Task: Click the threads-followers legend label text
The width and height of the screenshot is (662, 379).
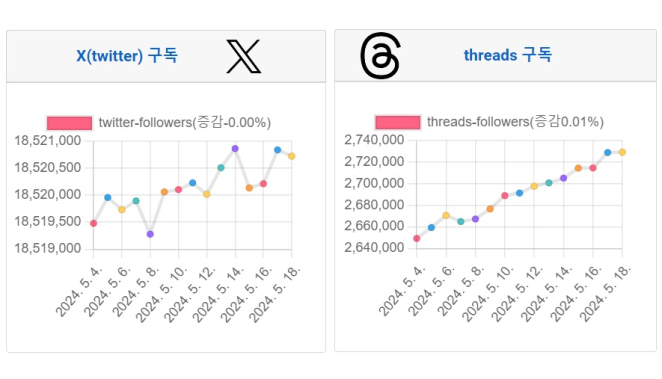Action: coord(515,122)
